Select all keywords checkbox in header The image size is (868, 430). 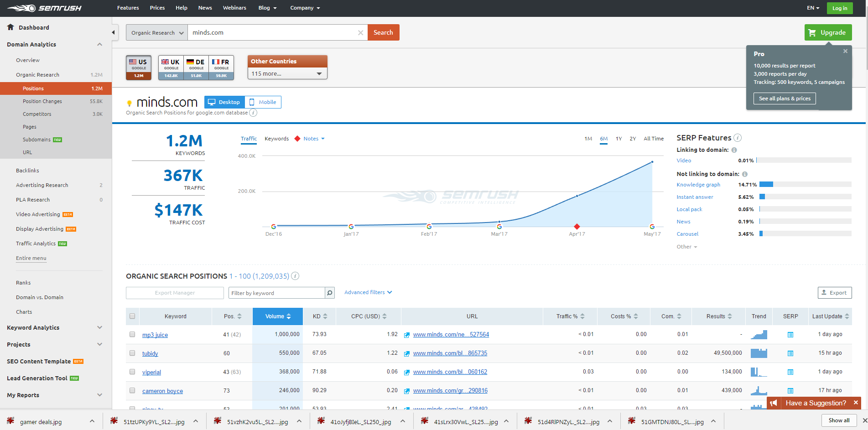click(x=132, y=316)
